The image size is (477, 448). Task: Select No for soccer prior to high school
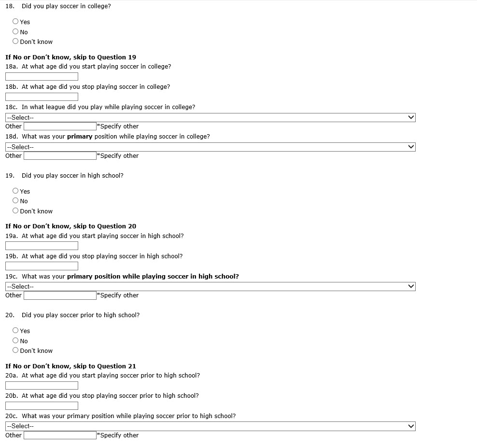pos(15,341)
